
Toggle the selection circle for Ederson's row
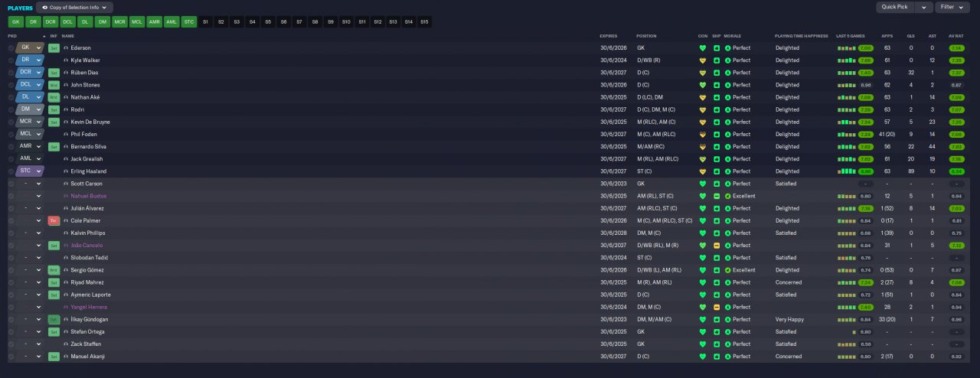click(11, 48)
